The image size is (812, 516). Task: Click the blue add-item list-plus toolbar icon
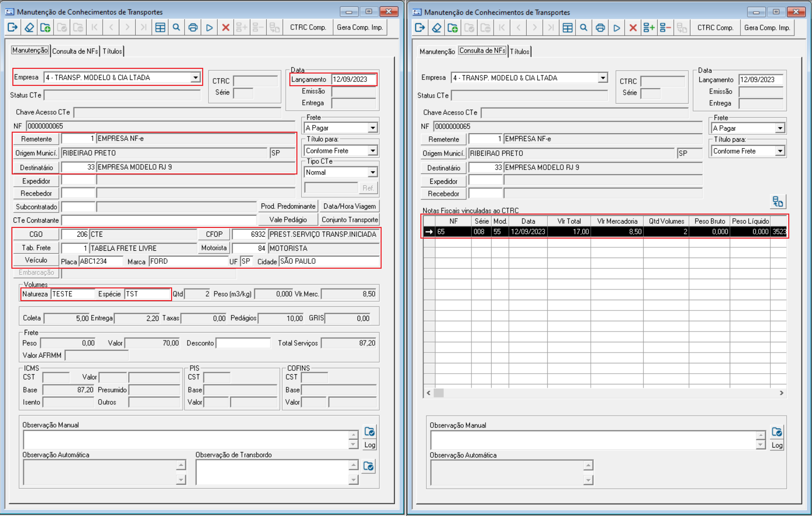pyautogui.click(x=649, y=28)
